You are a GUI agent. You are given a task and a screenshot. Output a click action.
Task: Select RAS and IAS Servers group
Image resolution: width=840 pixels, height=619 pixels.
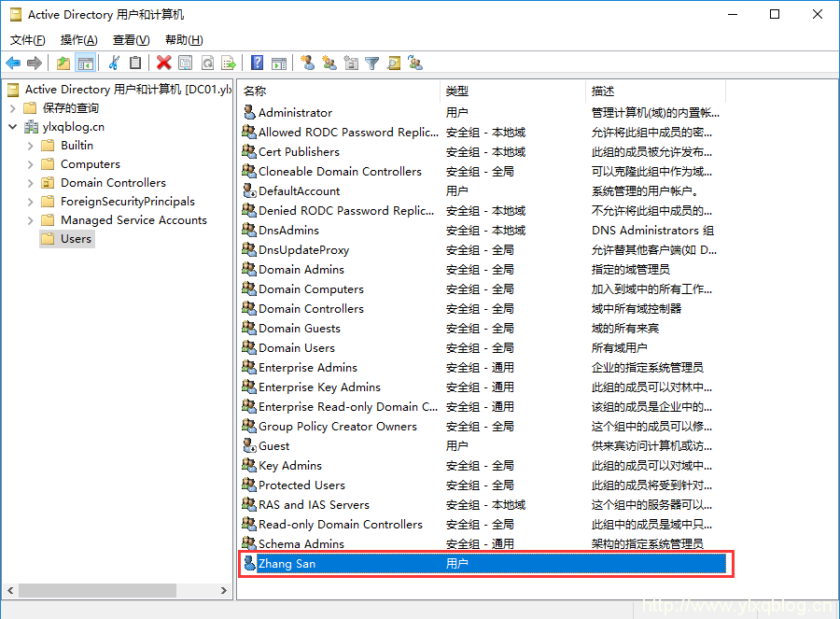pos(314,505)
